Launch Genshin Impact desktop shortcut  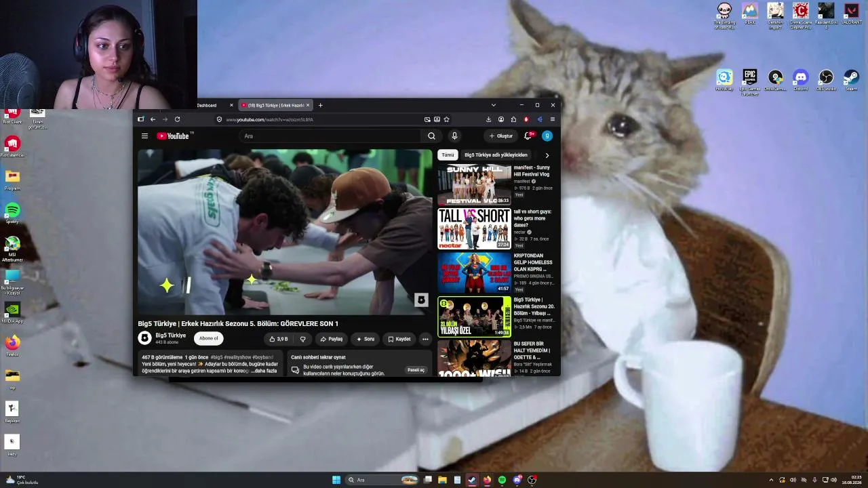point(775,16)
